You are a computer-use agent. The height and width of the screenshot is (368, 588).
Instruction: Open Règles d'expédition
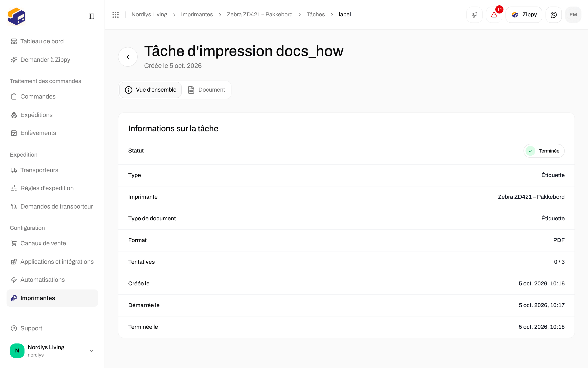pyautogui.click(x=52, y=188)
